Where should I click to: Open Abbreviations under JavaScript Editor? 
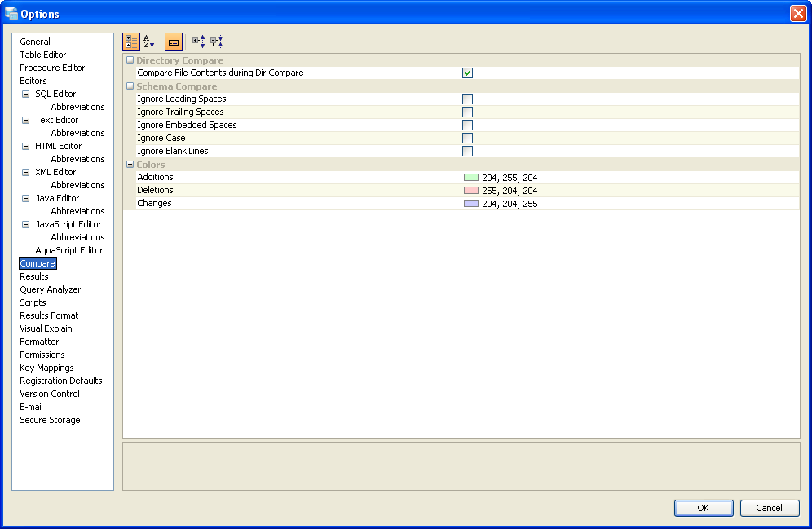coord(77,237)
